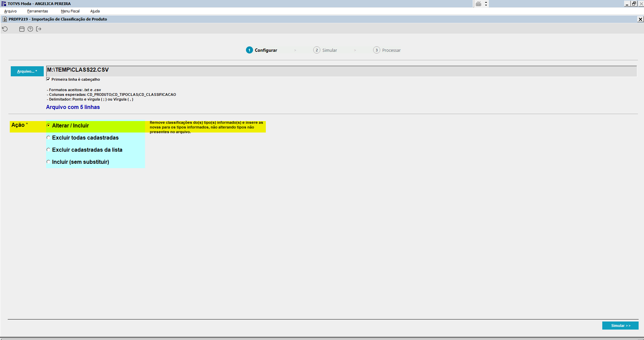The image size is (644, 340).
Task: Click the help question mark icon
Action: (x=30, y=29)
